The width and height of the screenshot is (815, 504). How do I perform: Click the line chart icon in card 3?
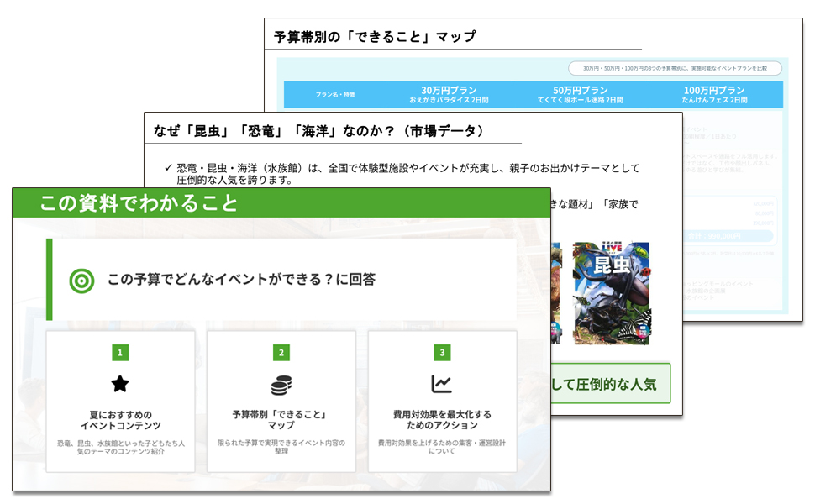(442, 384)
